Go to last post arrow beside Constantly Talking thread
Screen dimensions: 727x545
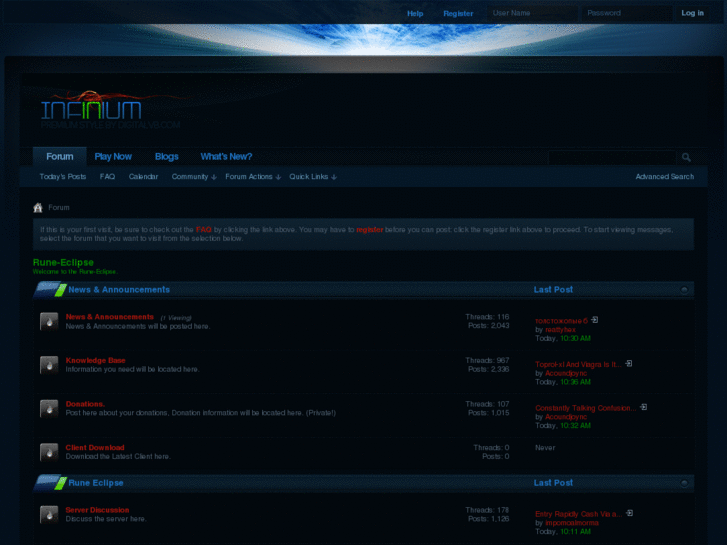[x=644, y=407]
